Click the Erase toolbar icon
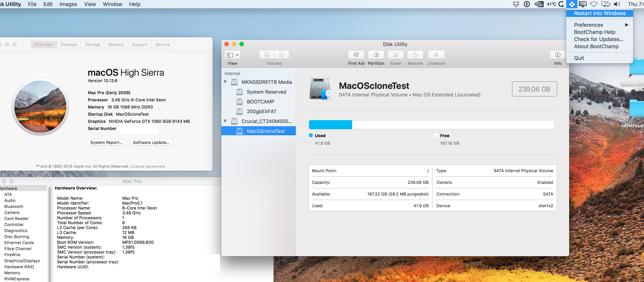Screen dimensions: 644x282 [395, 55]
